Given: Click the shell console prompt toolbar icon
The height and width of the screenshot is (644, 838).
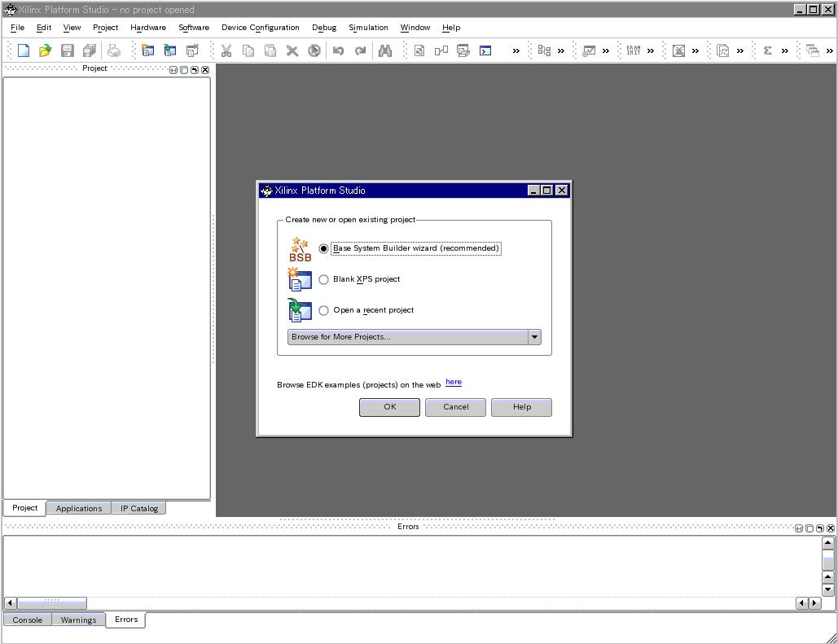Looking at the screenshot, I should click(485, 50).
